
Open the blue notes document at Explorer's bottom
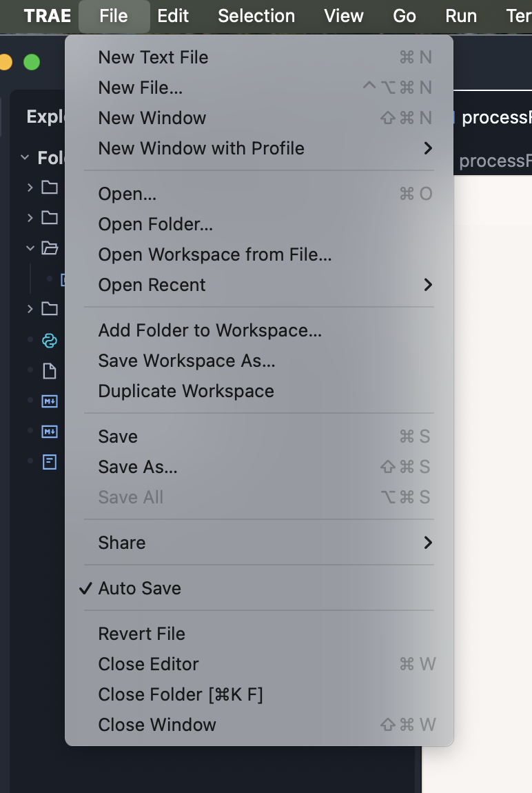click(50, 462)
